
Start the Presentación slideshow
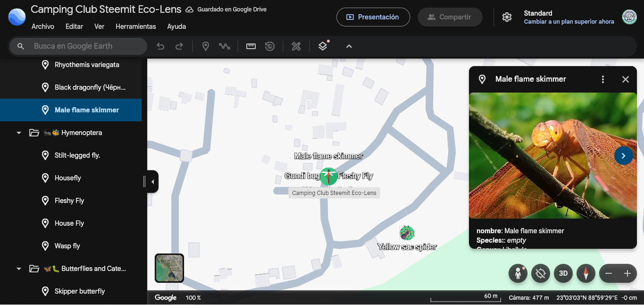pos(373,17)
